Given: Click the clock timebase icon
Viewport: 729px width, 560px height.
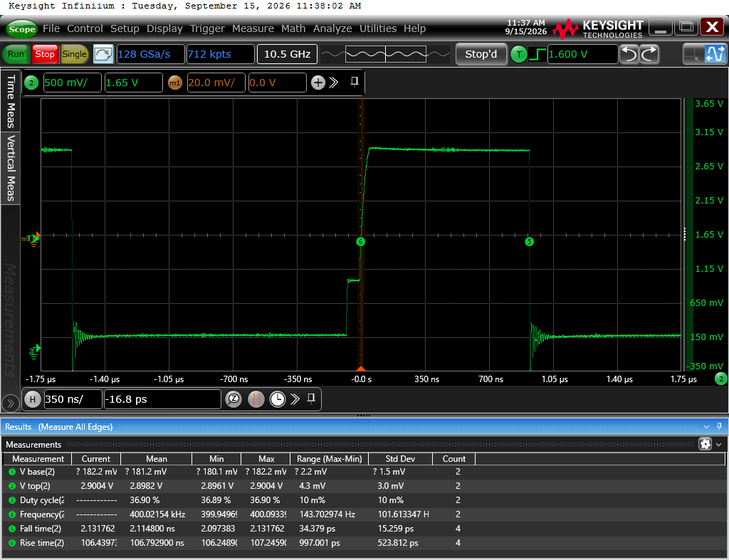Looking at the screenshot, I should (278, 399).
